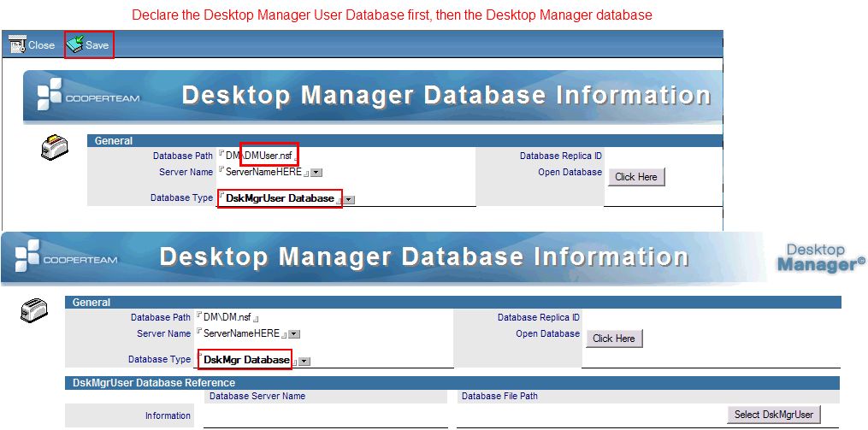Click Cooperteam logo in upper banner
The image size is (868, 430).
pos(89,95)
